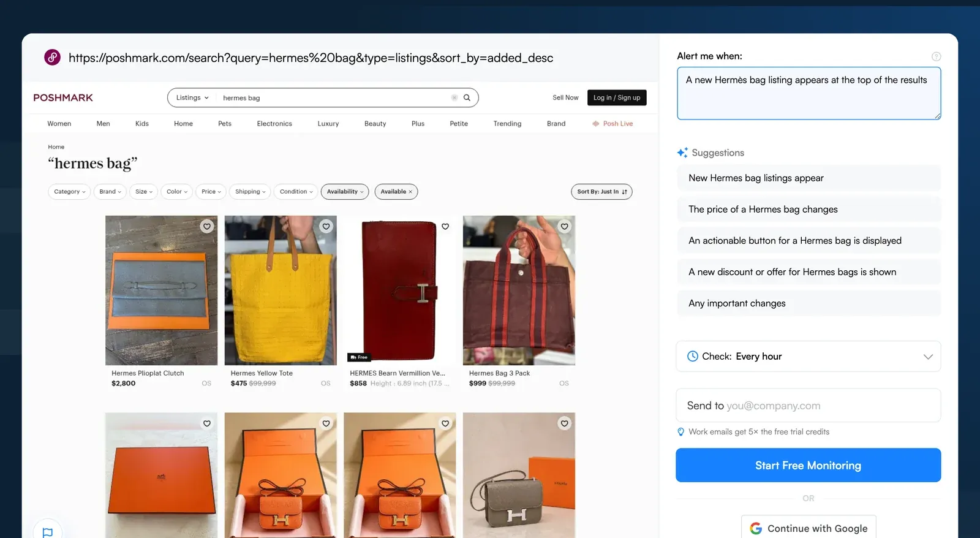Open the Home category nav item
980x538 pixels.
point(183,124)
